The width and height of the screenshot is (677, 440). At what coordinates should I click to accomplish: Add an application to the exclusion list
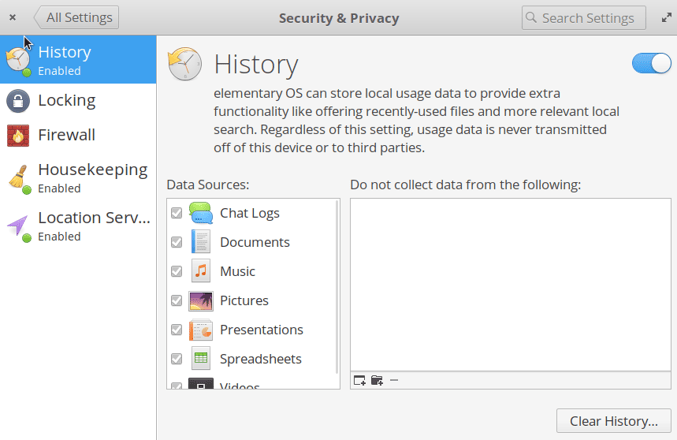point(360,380)
